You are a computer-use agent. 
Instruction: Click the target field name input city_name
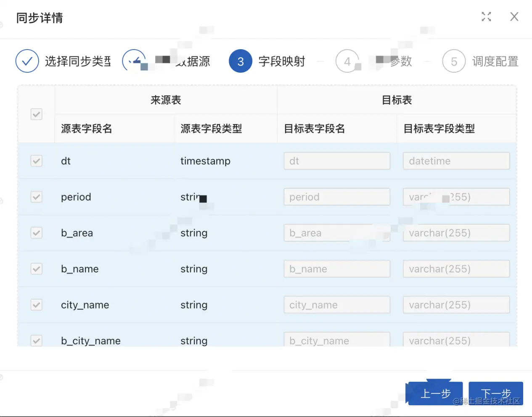coord(337,305)
